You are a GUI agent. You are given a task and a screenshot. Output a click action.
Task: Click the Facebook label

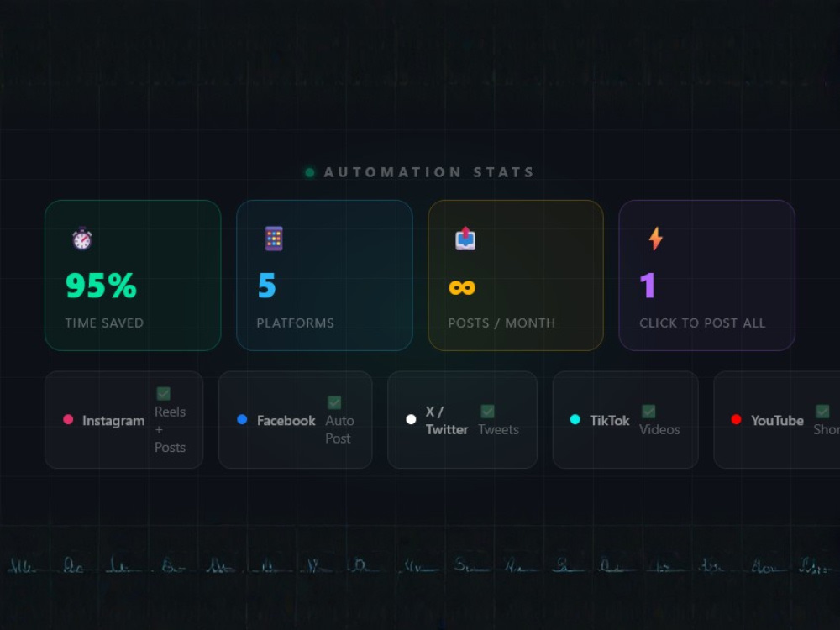pyautogui.click(x=286, y=421)
